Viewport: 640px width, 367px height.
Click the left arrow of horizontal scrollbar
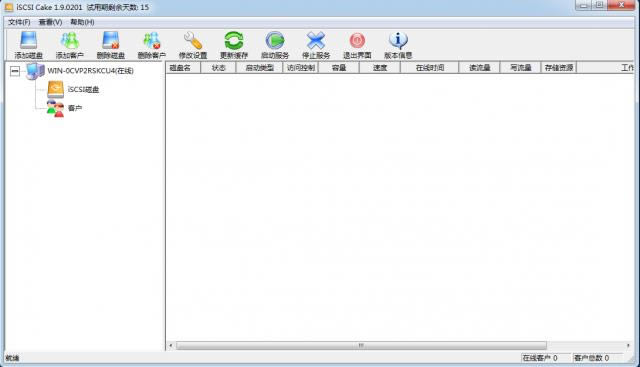coord(171,345)
